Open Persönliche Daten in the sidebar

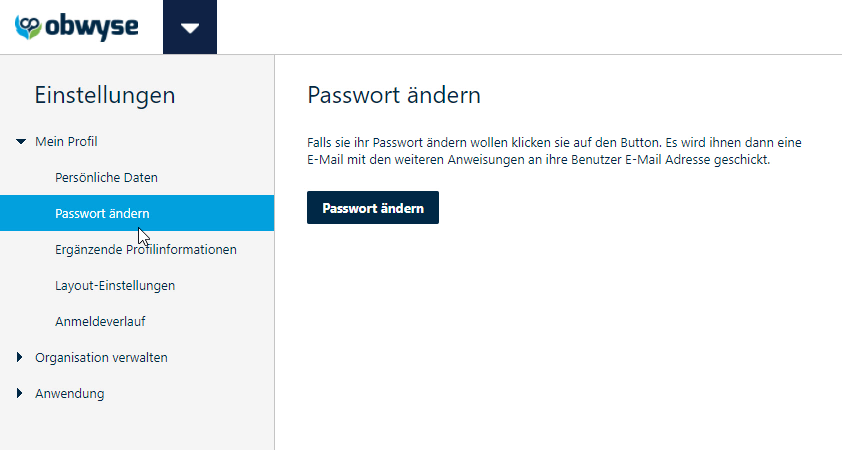click(106, 178)
